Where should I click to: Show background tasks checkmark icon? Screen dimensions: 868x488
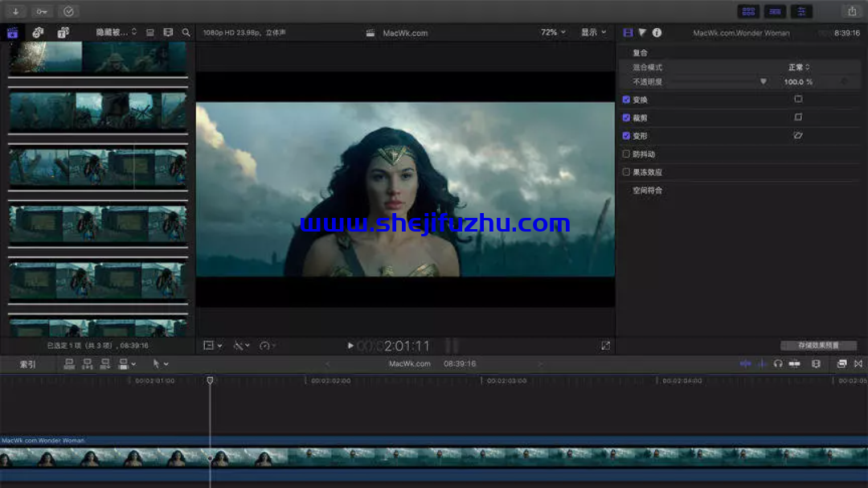click(68, 11)
